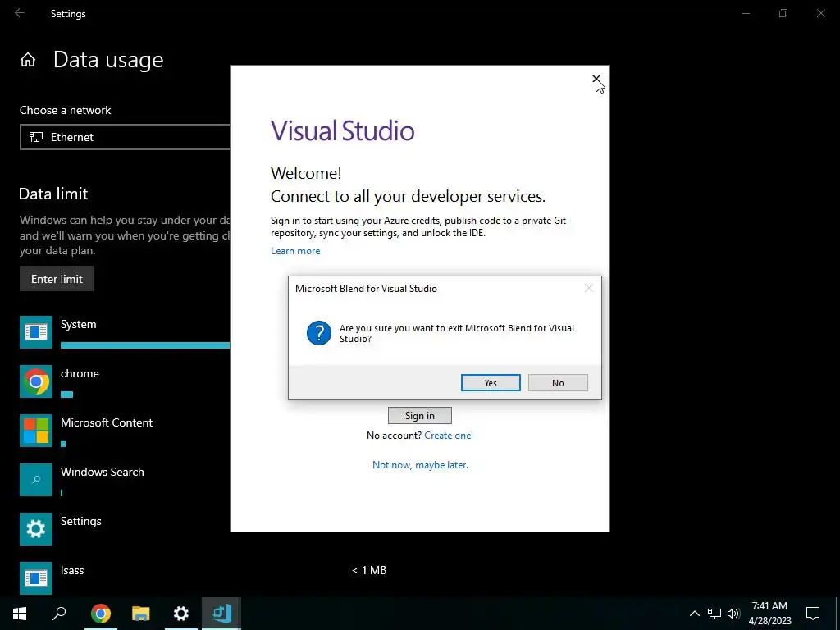This screenshot has height=630, width=840.
Task: Open the Create one! account link
Action: 449,435
